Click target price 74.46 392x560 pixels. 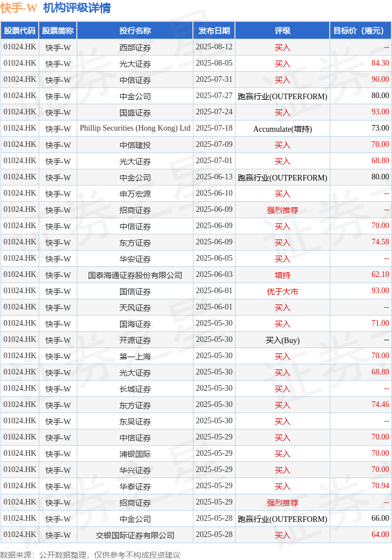pyautogui.click(x=380, y=404)
